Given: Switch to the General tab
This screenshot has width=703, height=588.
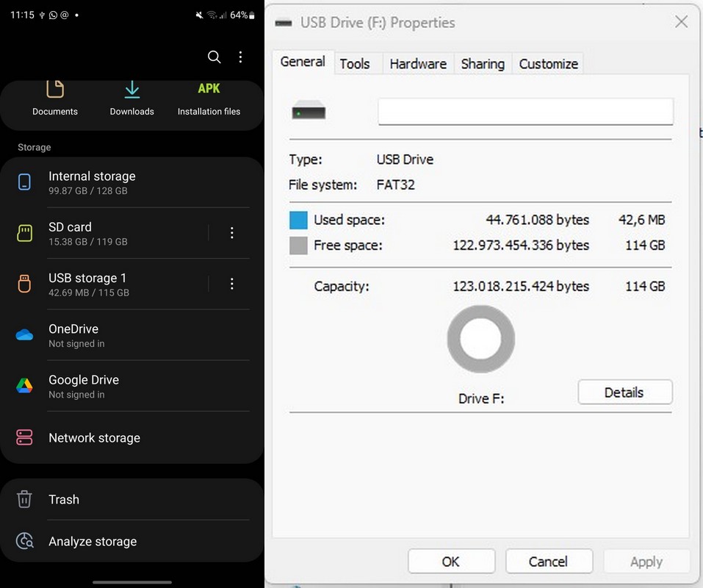Looking at the screenshot, I should [x=303, y=62].
